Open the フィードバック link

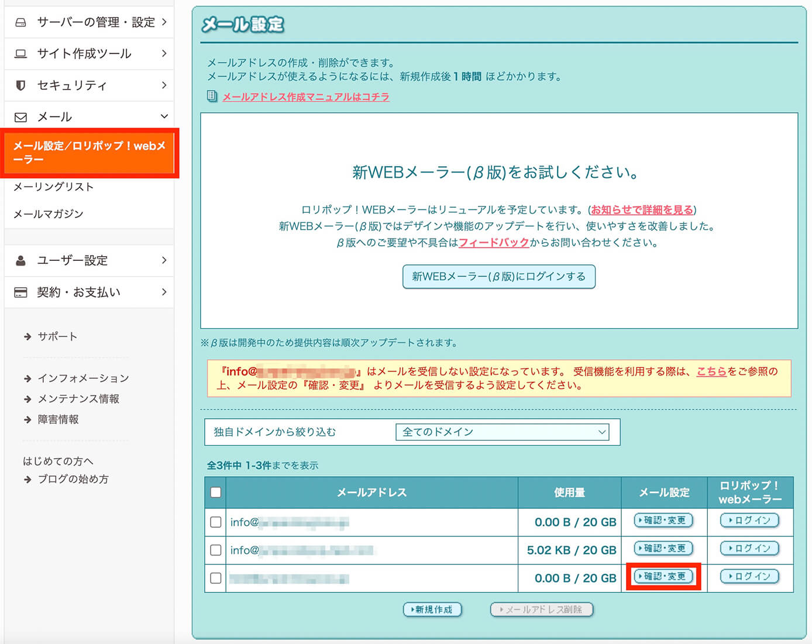point(494,242)
